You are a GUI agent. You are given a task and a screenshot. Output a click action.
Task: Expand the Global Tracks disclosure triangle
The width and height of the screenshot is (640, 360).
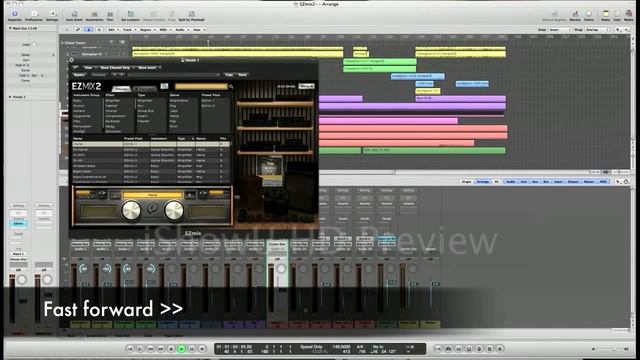pos(62,42)
